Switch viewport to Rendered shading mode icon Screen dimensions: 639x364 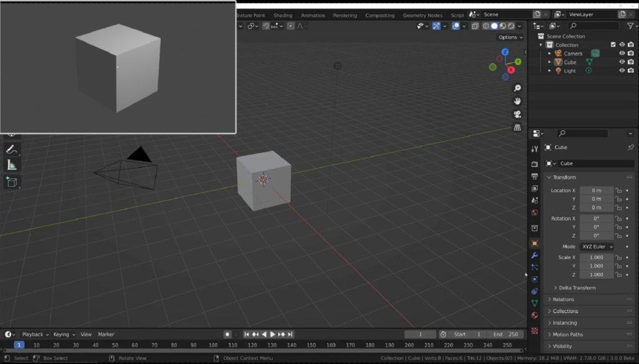(510, 26)
